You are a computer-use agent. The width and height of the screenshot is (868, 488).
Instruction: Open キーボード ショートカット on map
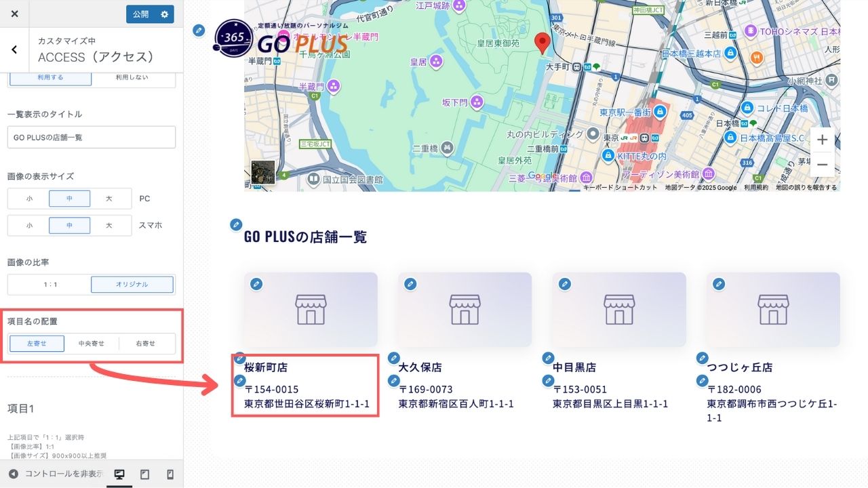pyautogui.click(x=620, y=188)
